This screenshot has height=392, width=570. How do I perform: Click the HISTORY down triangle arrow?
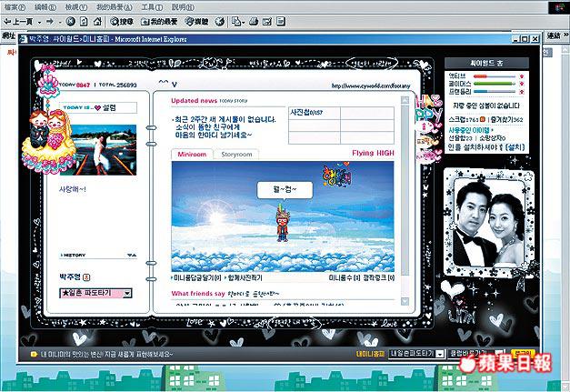pos(129,256)
